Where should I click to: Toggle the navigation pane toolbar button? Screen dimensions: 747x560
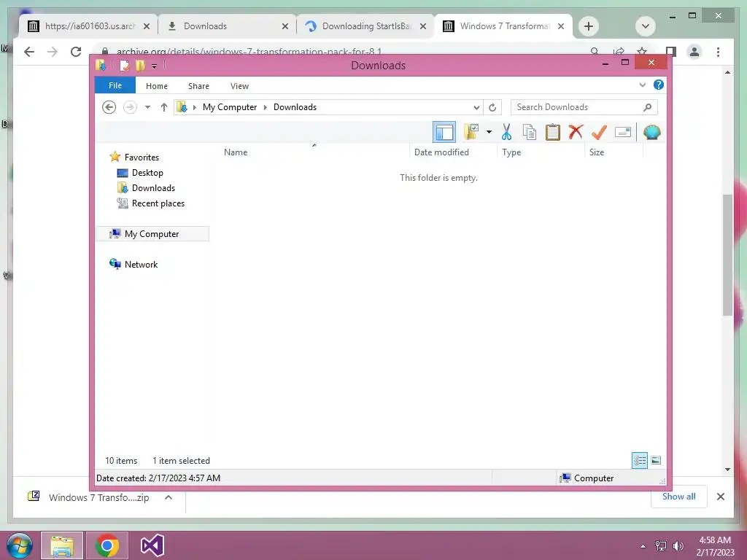click(x=444, y=132)
